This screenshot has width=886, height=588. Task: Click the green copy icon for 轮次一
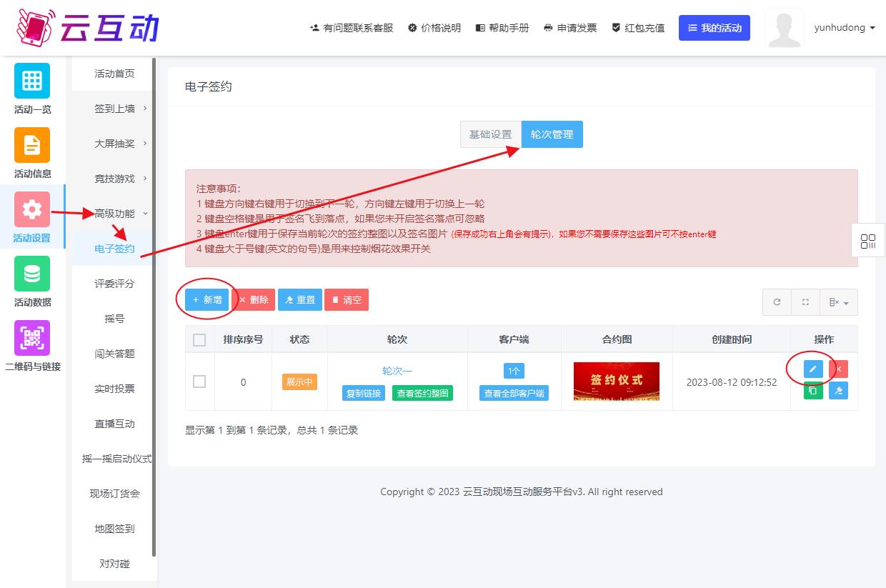[x=813, y=390]
